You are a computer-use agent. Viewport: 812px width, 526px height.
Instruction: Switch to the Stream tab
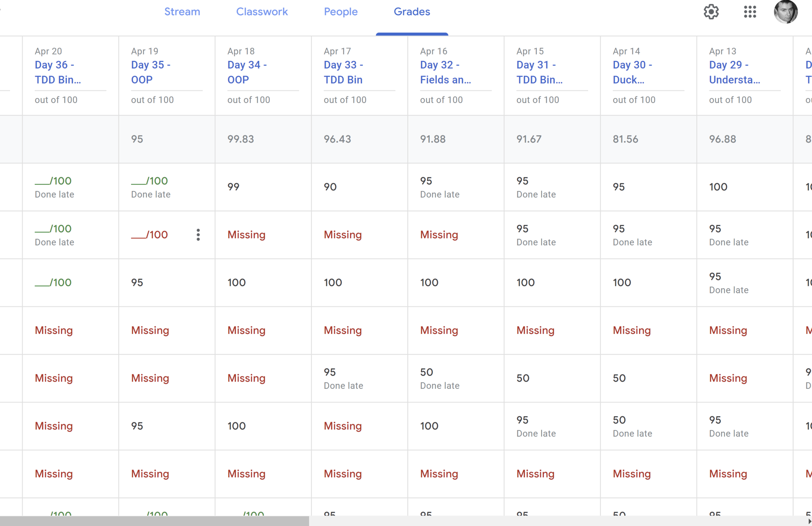tap(182, 12)
